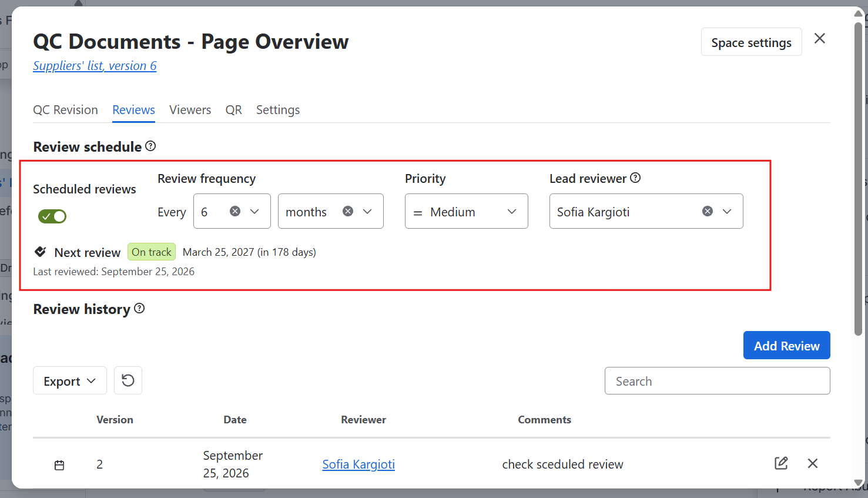The width and height of the screenshot is (868, 498).
Task: Select the Reviews tab
Action: click(134, 110)
